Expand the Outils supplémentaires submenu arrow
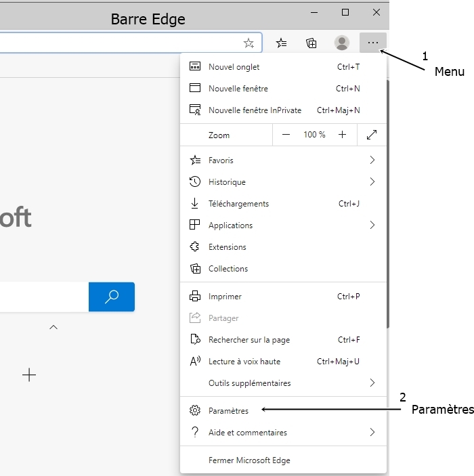This screenshot has height=476, width=474. click(372, 383)
